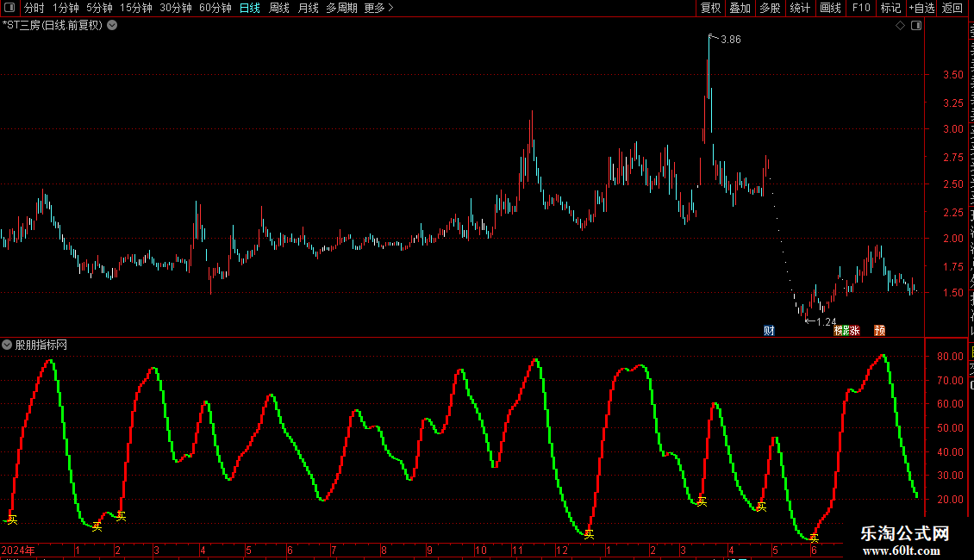Viewport: 974px width, 560px height.
Task: Open 多周期 multi-period view
Action: 341,8
